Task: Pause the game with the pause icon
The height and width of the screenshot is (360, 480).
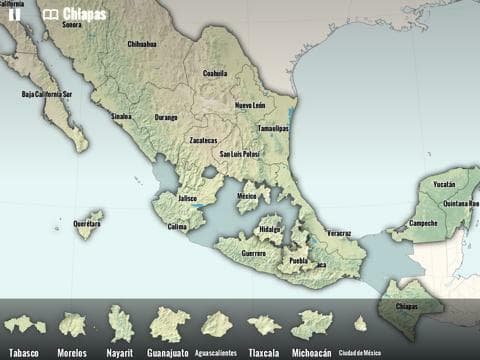Action: click(x=14, y=14)
